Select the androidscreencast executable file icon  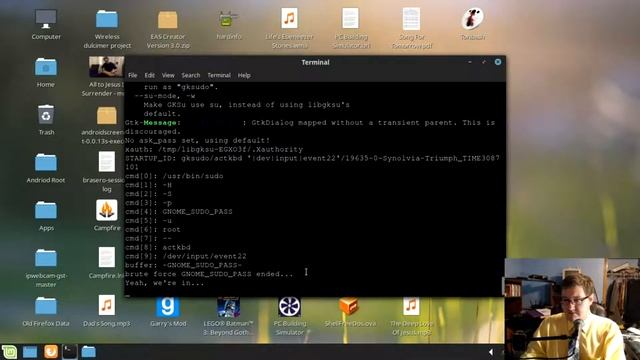click(x=107, y=116)
